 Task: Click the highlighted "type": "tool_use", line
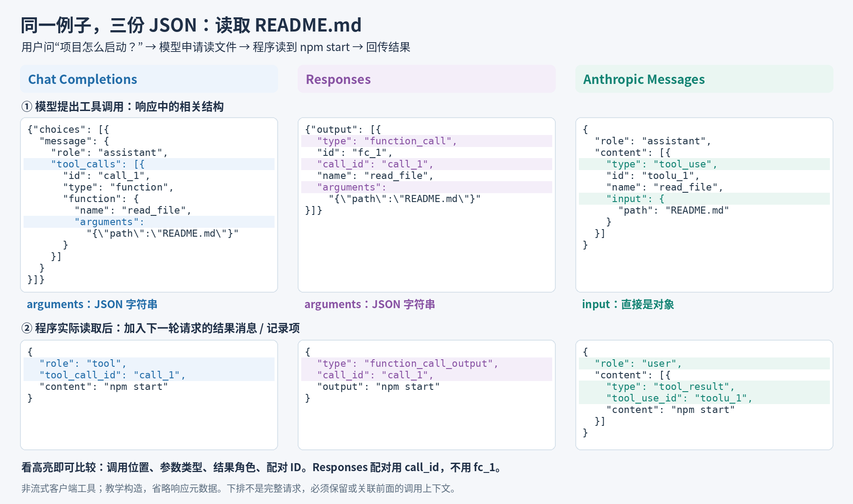pos(704,164)
